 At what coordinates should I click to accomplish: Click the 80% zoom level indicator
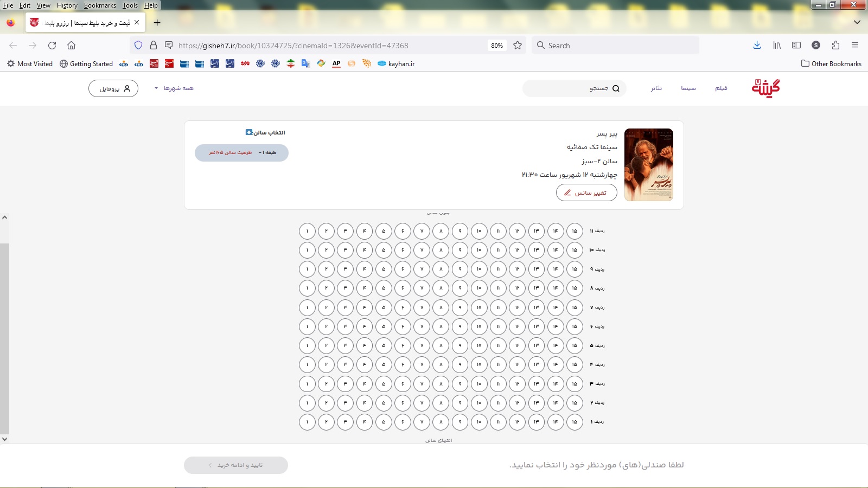497,46
